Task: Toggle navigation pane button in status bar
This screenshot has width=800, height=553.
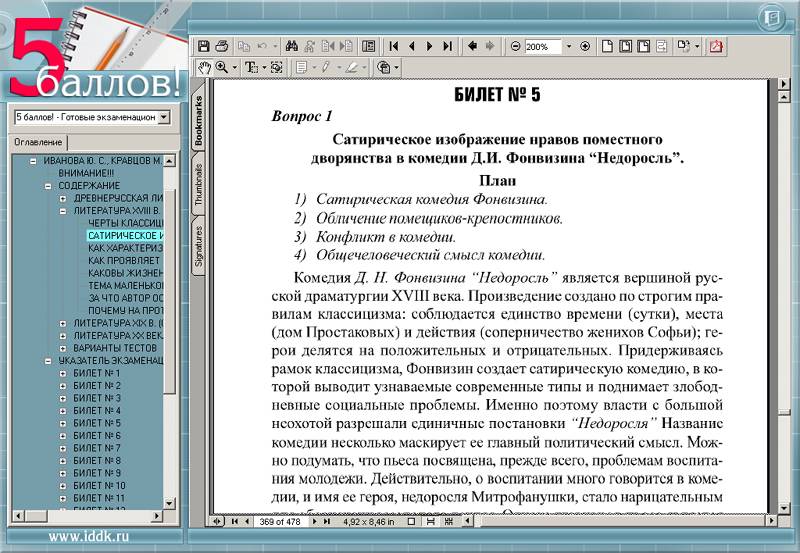Action: 217,522
